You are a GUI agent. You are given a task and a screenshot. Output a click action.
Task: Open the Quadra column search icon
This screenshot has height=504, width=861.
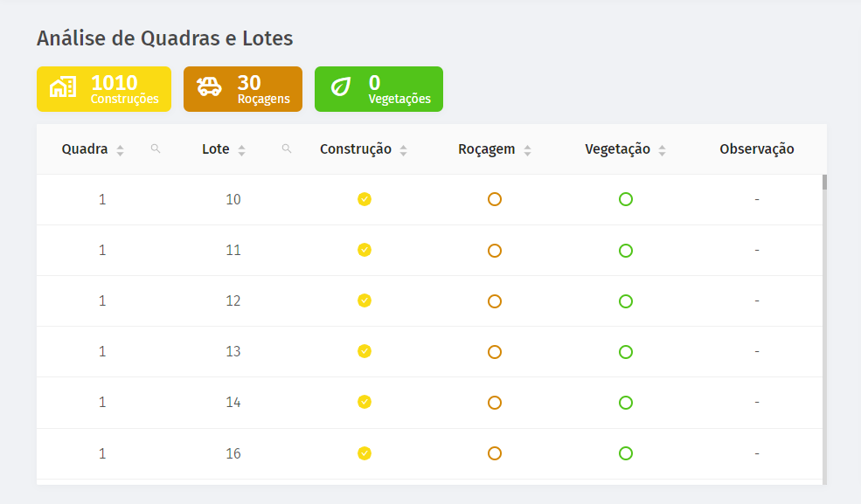tap(156, 148)
